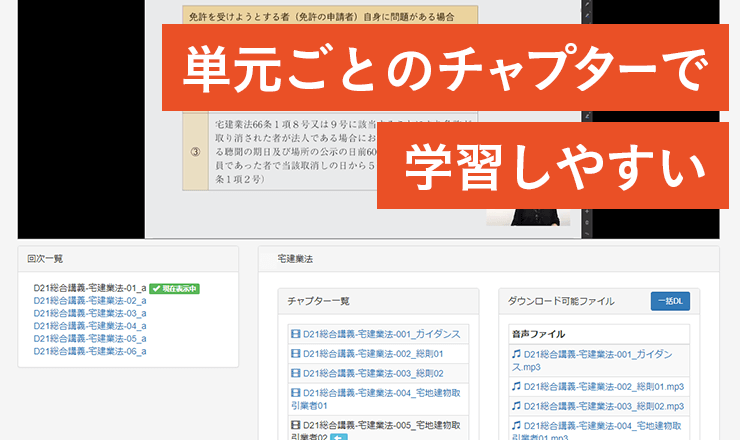
Task: Click music note icon for 001_ガイダンス.mp3
Action: (x=516, y=354)
